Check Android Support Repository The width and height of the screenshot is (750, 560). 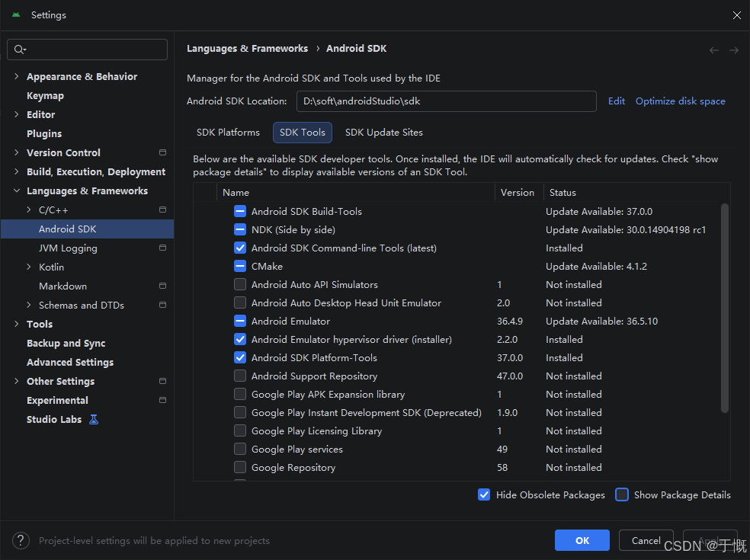coord(240,376)
